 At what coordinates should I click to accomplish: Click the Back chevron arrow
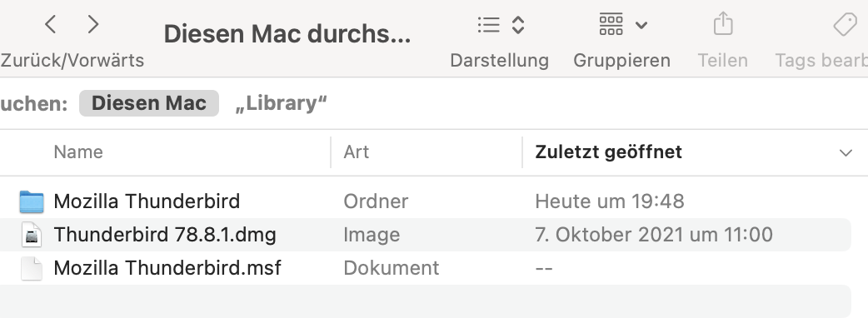(51, 25)
